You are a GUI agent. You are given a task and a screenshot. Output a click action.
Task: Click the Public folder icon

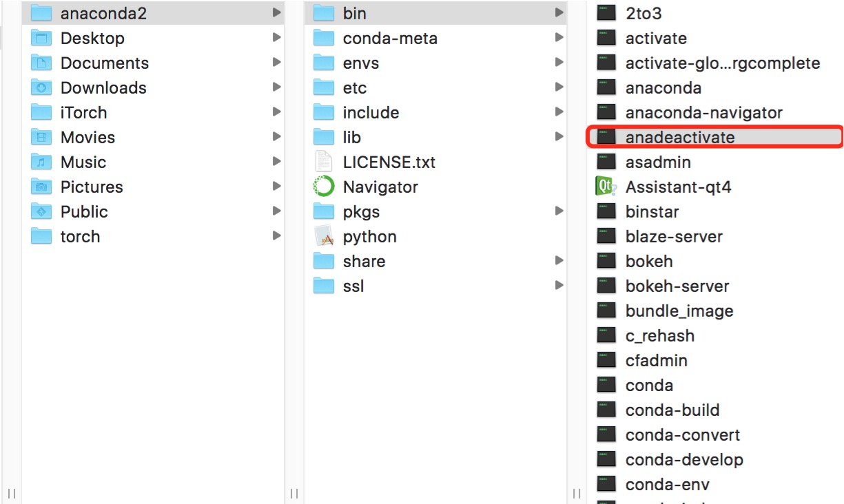coord(42,211)
